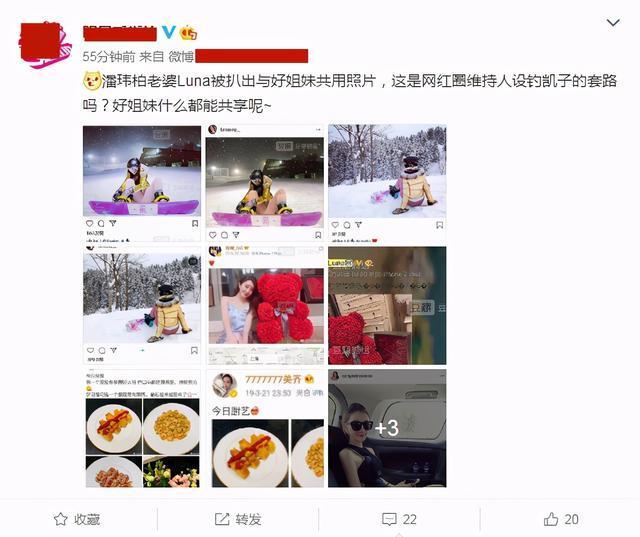Click the redacted poster username link
The height and width of the screenshot is (537, 640).
[120, 33]
